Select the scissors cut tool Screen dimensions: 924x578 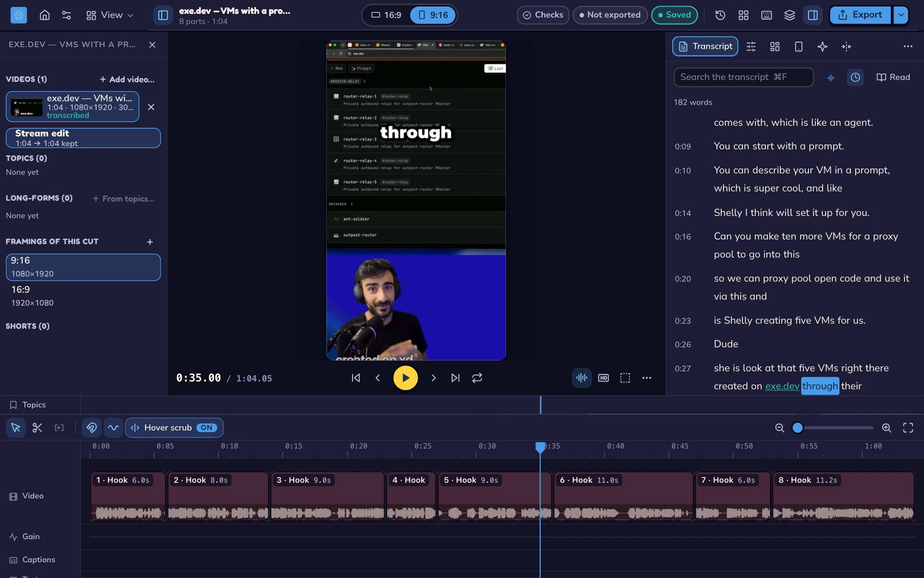pyautogui.click(x=37, y=428)
